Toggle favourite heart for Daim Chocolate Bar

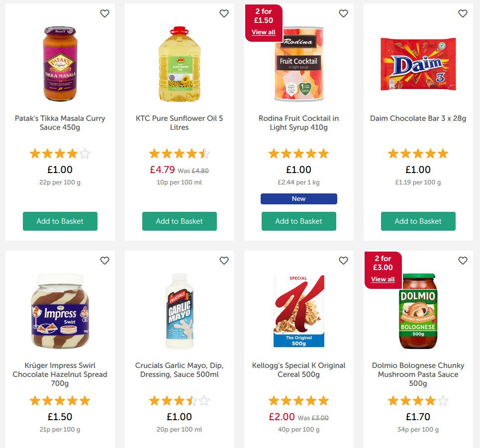[463, 13]
